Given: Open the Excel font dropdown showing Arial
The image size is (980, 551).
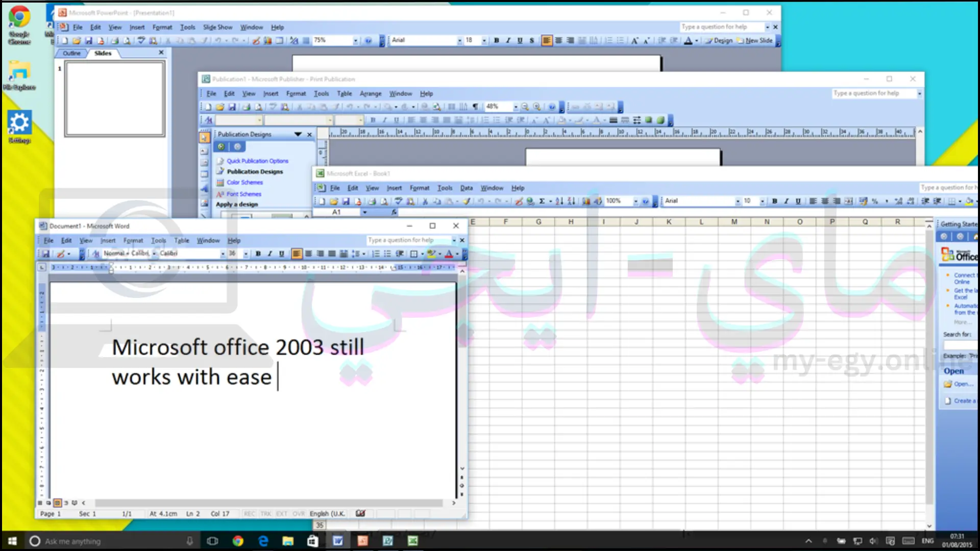Looking at the screenshot, I should [x=738, y=201].
